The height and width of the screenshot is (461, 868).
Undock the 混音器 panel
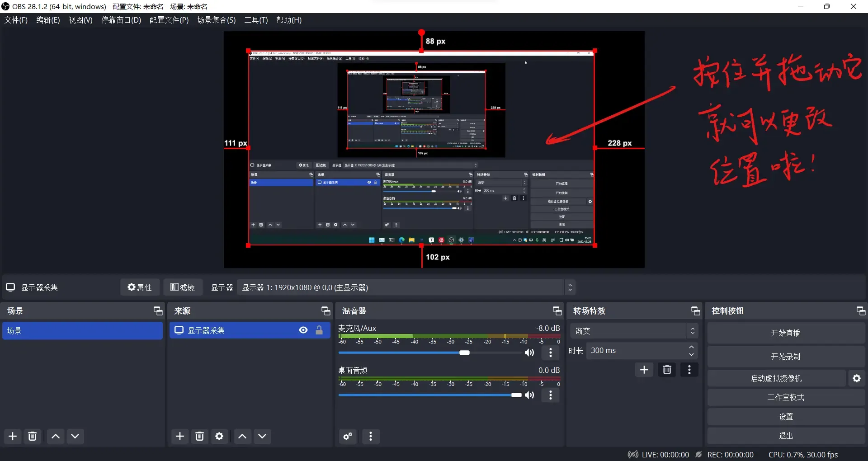557,311
